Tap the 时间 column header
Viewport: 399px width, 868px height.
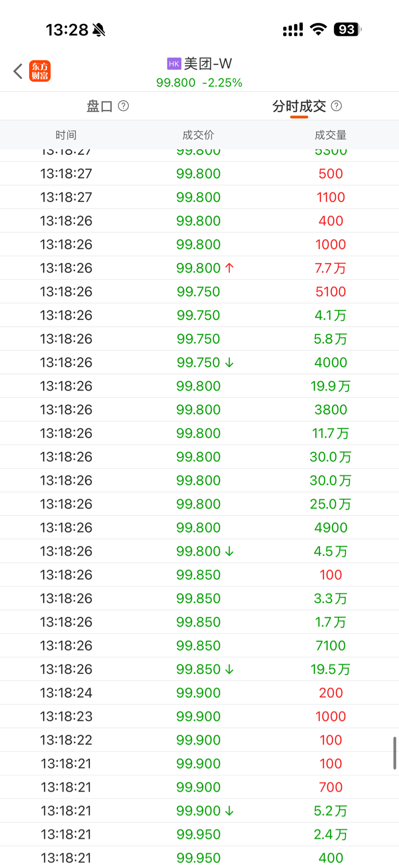pyautogui.click(x=66, y=135)
